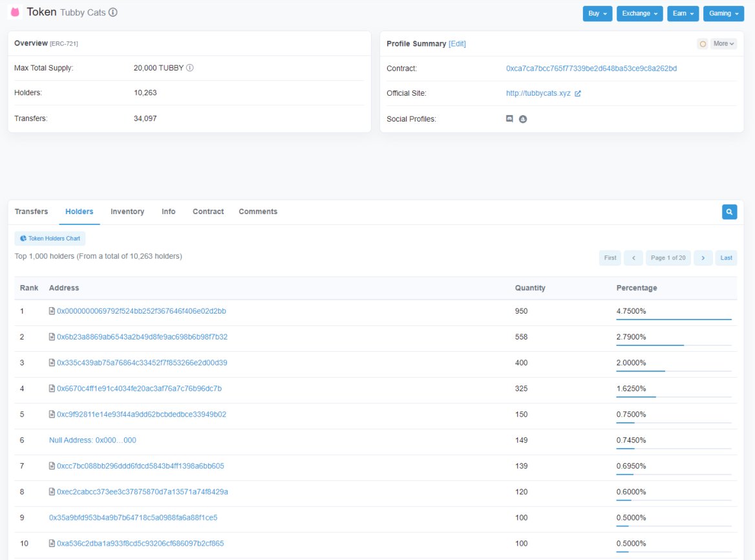Open the More dropdown in Profile Summary
755x560 pixels.
point(724,44)
